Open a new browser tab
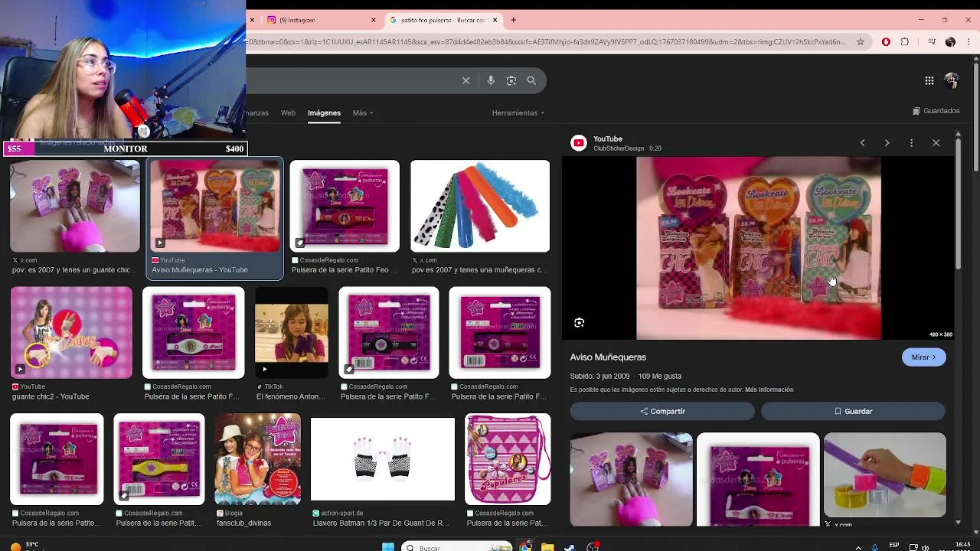This screenshot has width=980, height=551. tap(514, 20)
